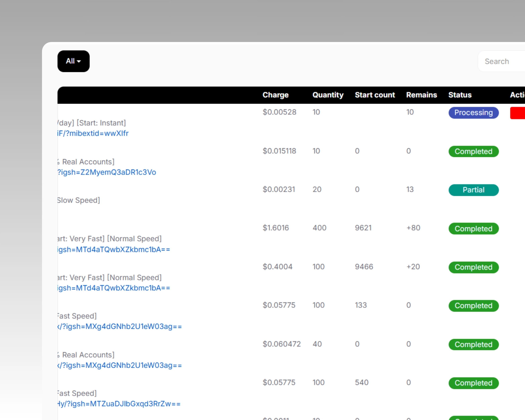525x420 pixels.
Task: Click the Quantity column header
Action: pyautogui.click(x=328, y=95)
